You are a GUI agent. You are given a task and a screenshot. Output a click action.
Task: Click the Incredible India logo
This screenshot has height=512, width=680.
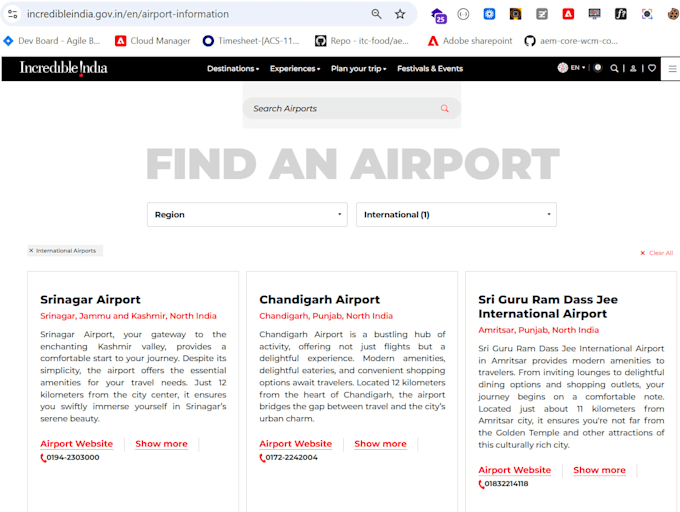coord(63,68)
